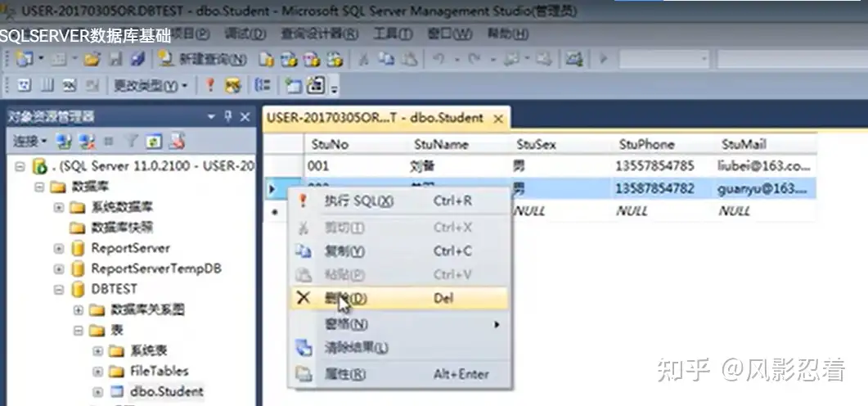Open the 工具(T) menu
The image size is (868, 406).
(x=393, y=34)
